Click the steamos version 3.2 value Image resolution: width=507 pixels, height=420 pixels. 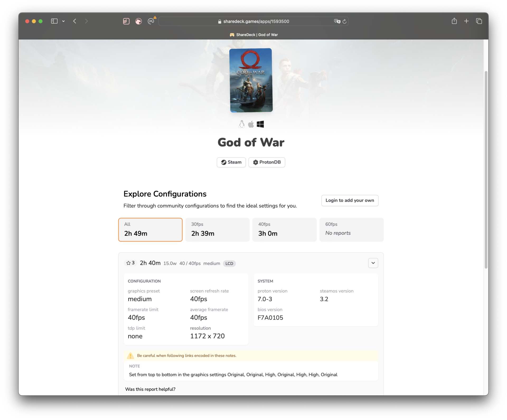click(324, 299)
